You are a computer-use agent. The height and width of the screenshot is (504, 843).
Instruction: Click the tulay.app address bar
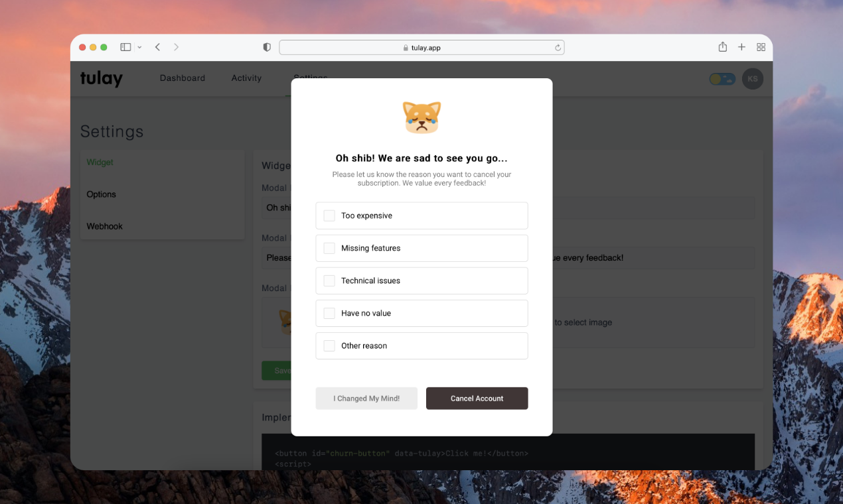click(x=421, y=48)
